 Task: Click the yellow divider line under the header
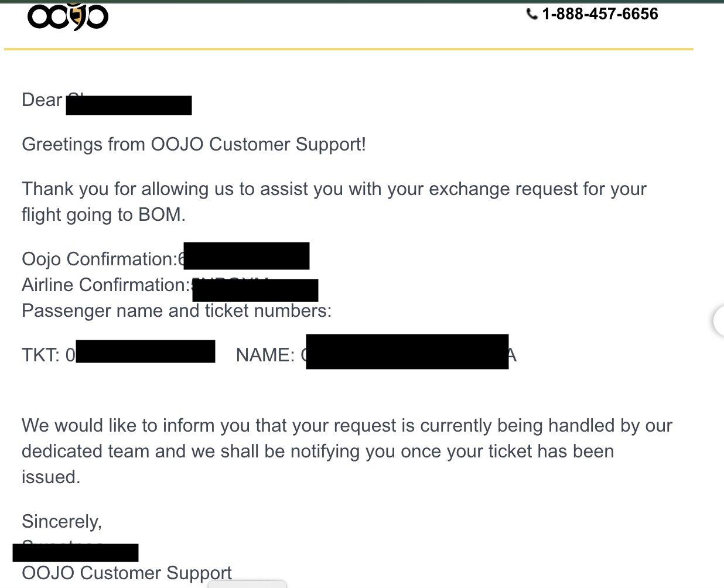[x=349, y=49]
